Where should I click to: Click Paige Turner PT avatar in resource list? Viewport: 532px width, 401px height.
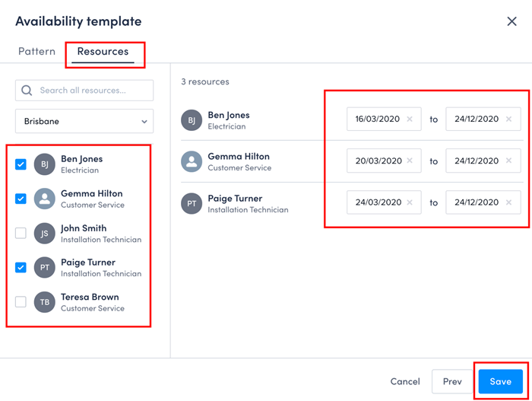coord(44,267)
